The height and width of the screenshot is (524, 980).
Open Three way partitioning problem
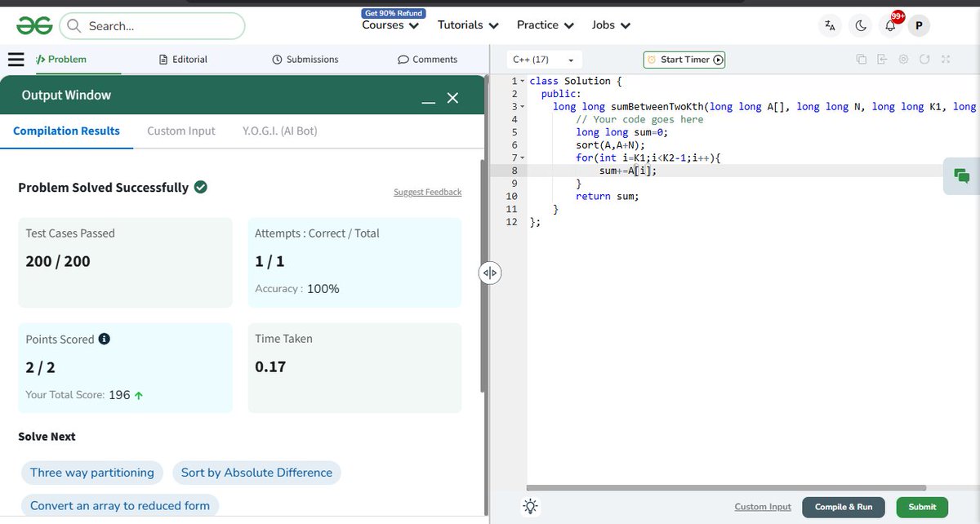(92, 473)
